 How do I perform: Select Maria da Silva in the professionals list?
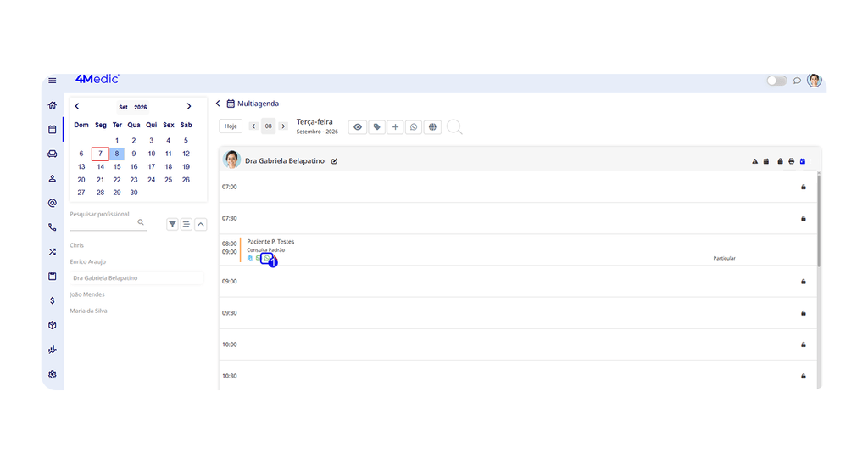(88, 311)
